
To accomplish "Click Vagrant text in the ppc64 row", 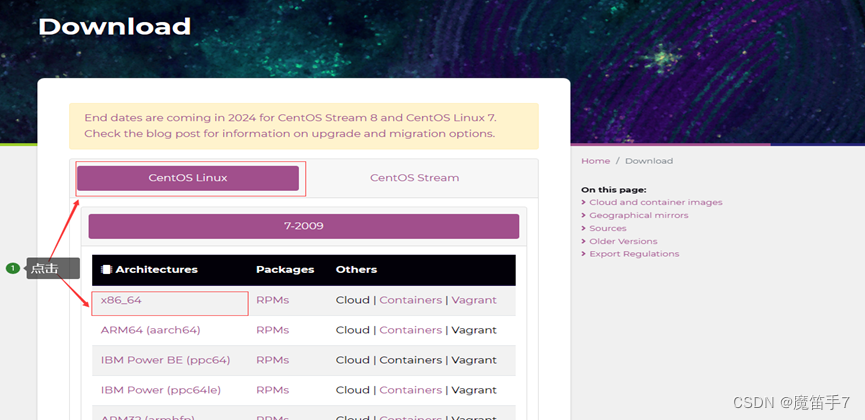I will tap(474, 360).
